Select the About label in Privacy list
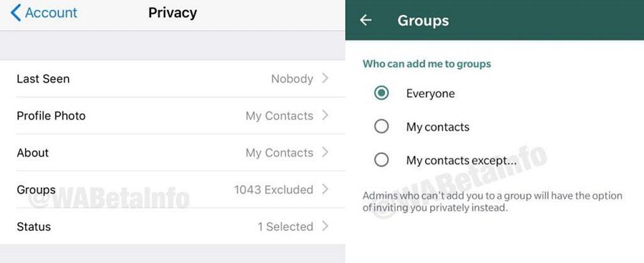 [33, 153]
